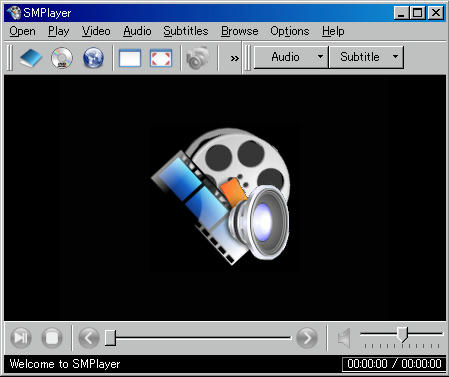The image size is (449, 377).
Task: Close the SMPlayer window
Action: pyautogui.click(x=436, y=13)
